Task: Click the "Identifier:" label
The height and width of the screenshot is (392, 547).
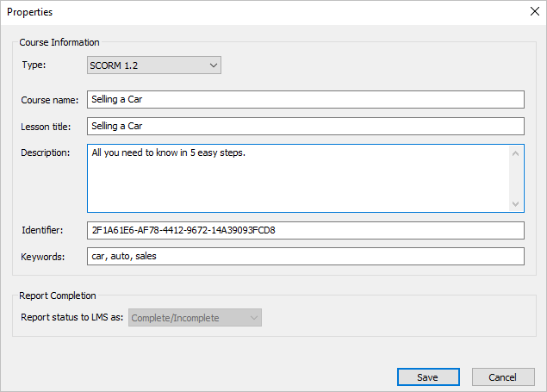Action: click(41, 230)
